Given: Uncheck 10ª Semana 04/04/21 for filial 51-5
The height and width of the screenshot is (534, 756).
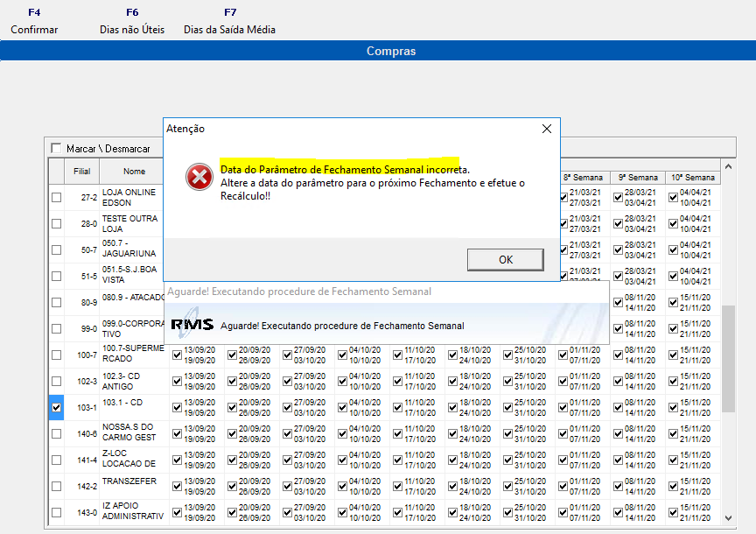Looking at the screenshot, I should (673, 276).
